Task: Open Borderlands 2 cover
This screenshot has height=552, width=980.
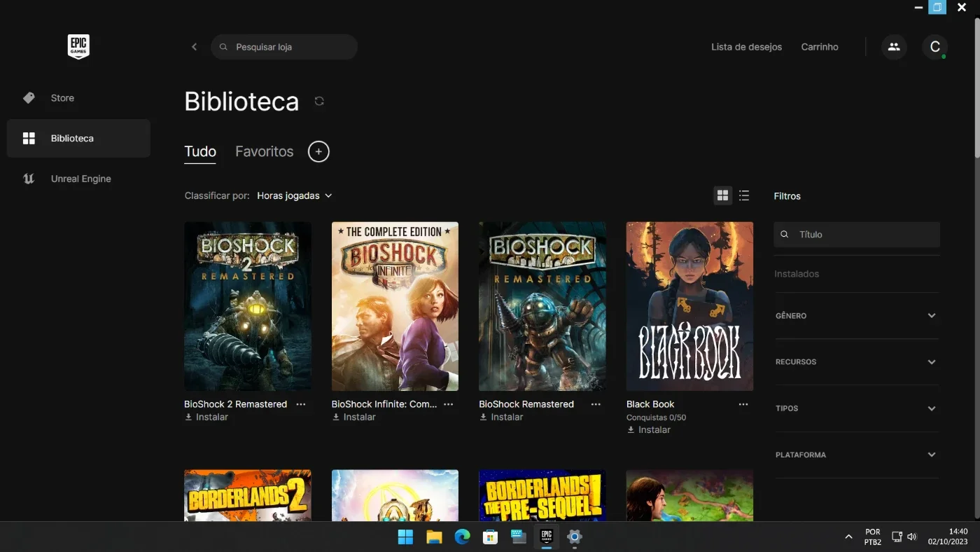Action: (248, 495)
